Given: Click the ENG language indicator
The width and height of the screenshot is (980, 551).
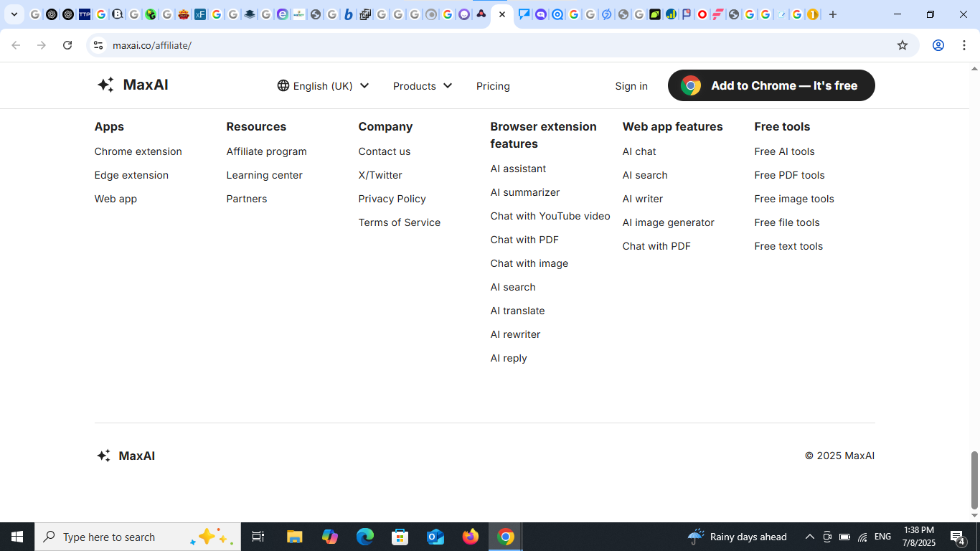Looking at the screenshot, I should [883, 537].
